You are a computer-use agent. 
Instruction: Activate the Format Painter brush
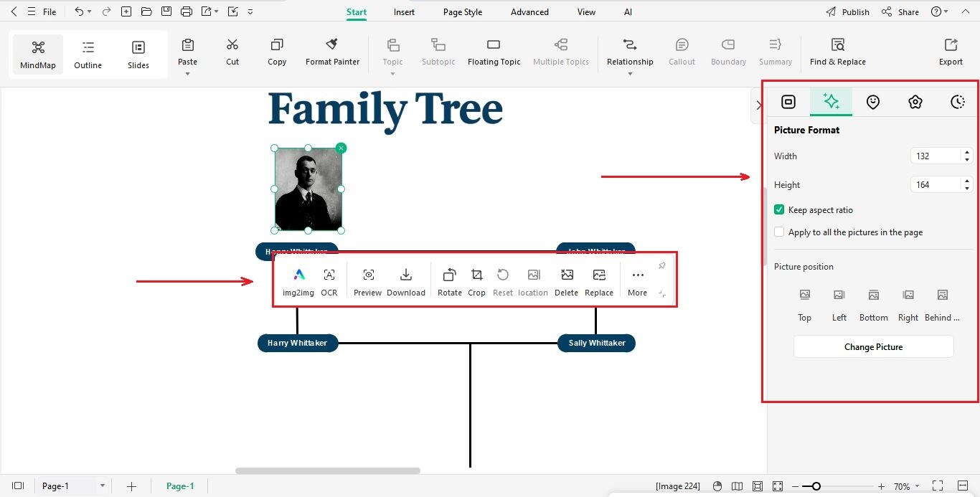[x=332, y=52]
